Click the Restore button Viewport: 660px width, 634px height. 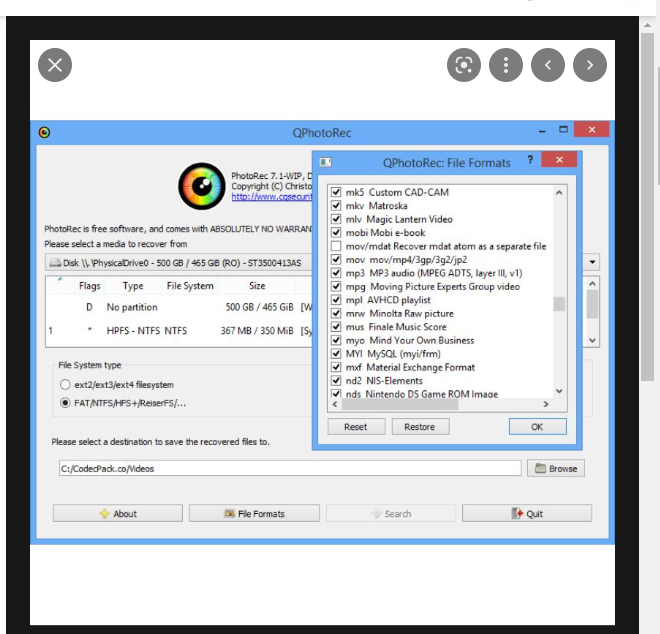click(x=420, y=427)
